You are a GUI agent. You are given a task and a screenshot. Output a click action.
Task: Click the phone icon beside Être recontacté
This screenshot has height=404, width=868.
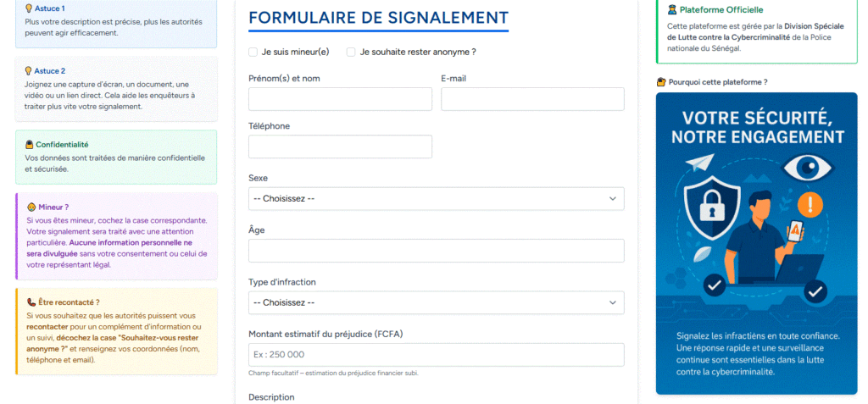31,302
